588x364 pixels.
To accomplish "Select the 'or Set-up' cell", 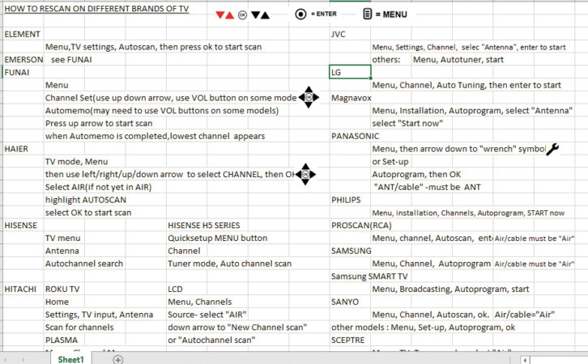I will tap(390, 162).
